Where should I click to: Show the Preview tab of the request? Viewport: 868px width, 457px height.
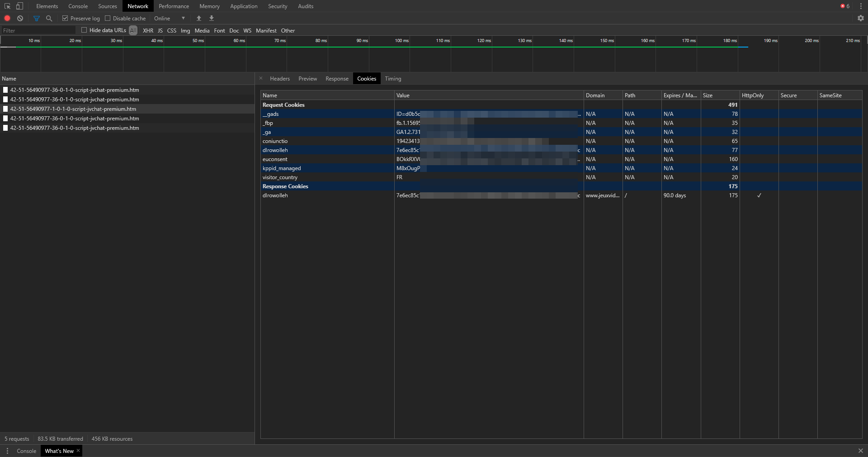[308, 79]
